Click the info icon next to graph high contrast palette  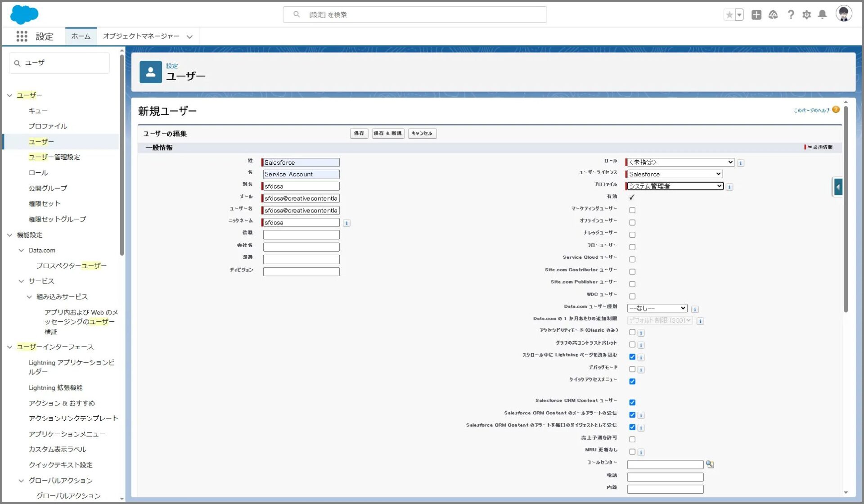[641, 345]
